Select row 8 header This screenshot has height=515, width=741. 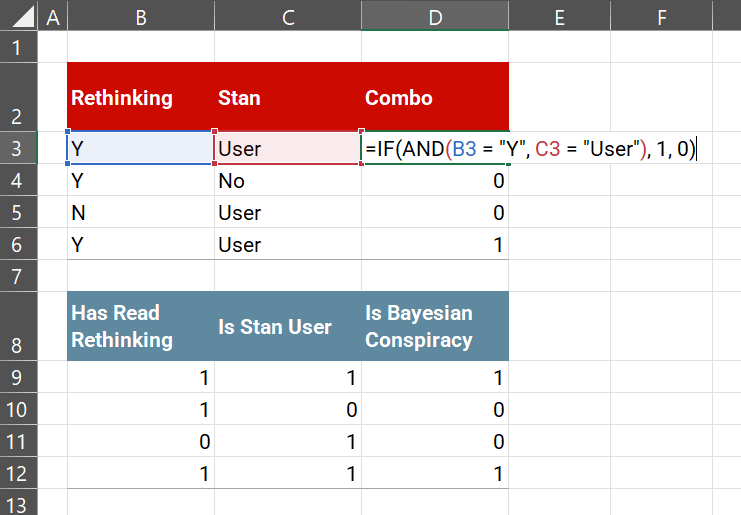coord(18,326)
